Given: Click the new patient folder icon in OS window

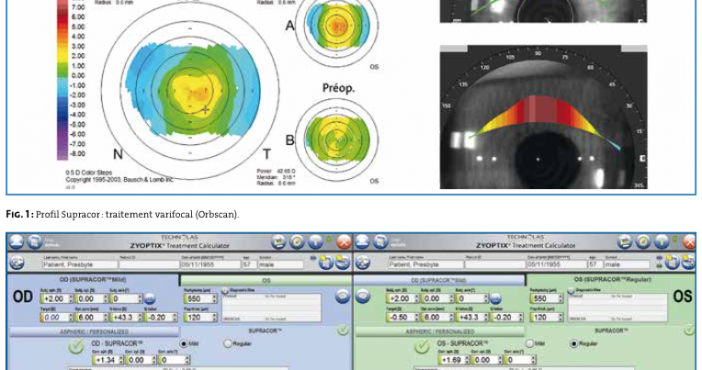Looking at the screenshot, I should 672,263.
